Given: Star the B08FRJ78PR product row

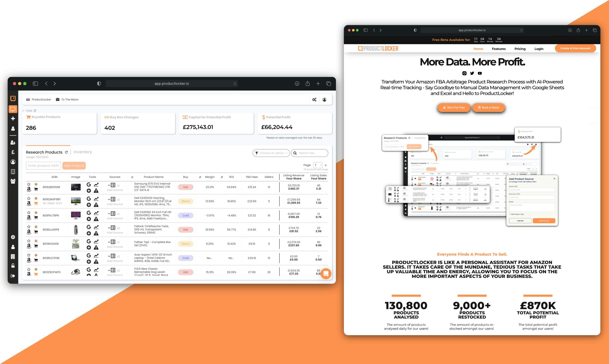Looking at the screenshot, I should (29, 213).
